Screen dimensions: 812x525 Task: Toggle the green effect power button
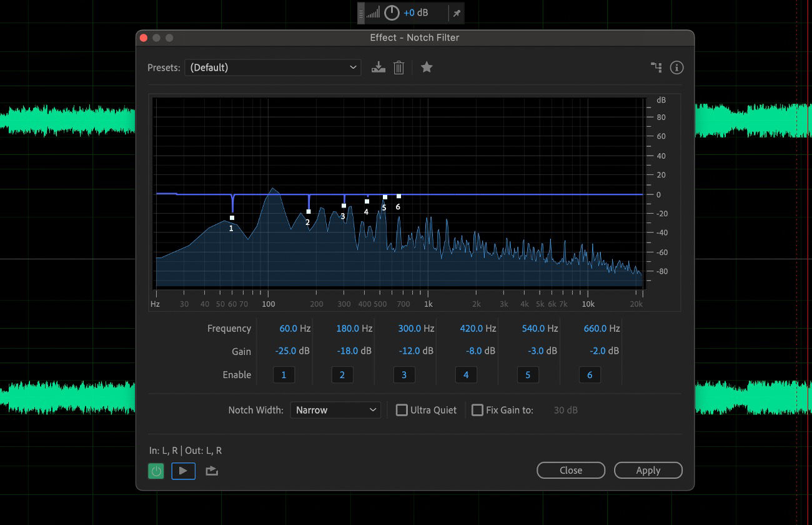click(156, 471)
